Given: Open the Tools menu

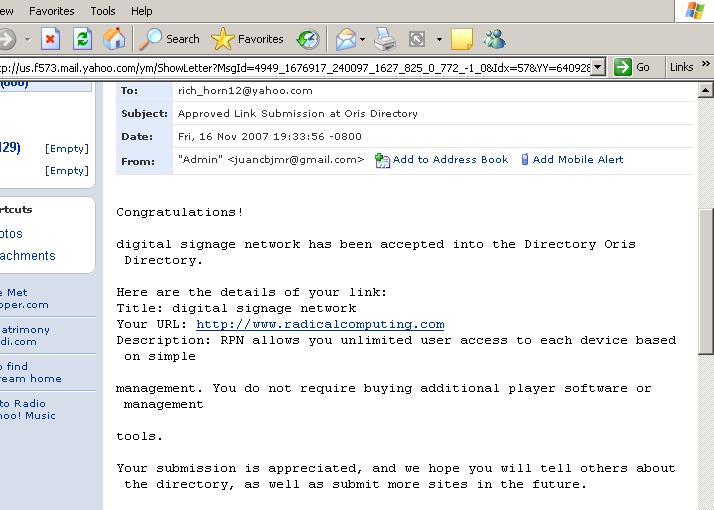Looking at the screenshot, I should 103,11.
